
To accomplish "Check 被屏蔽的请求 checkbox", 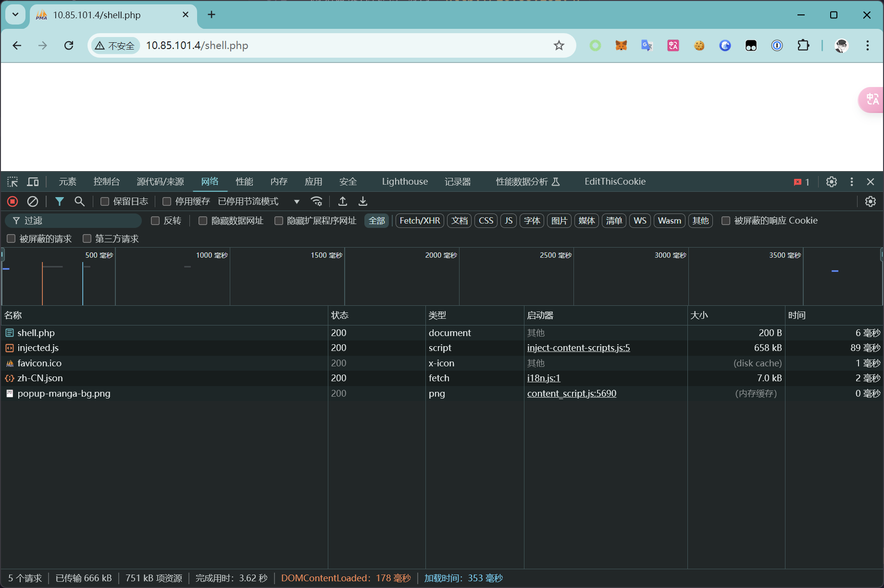I will (x=11, y=238).
